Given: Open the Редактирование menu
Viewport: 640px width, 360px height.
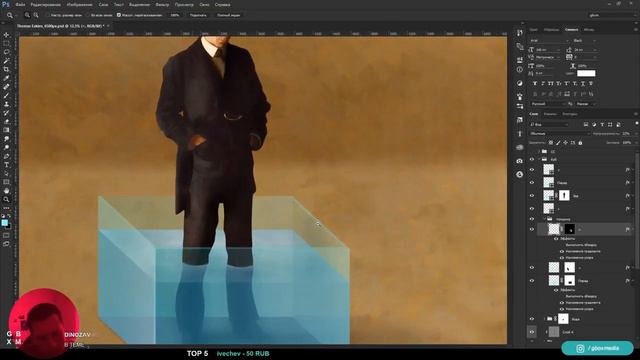Looking at the screenshot, I should click(45, 5).
